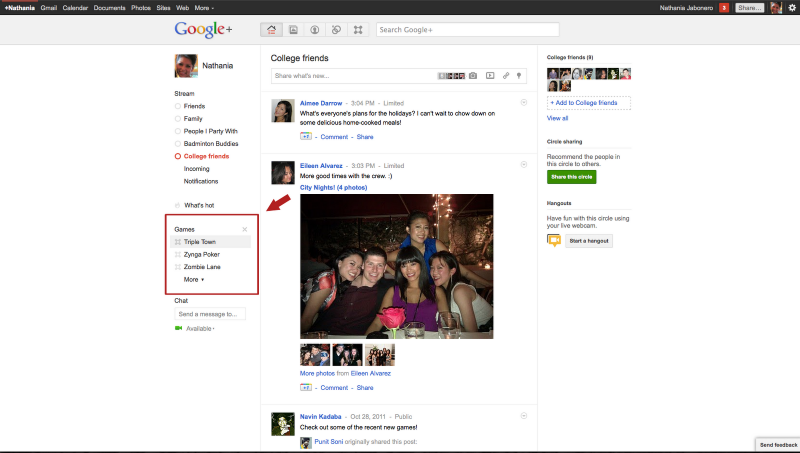Open Calendar from the top bar

click(x=76, y=7)
